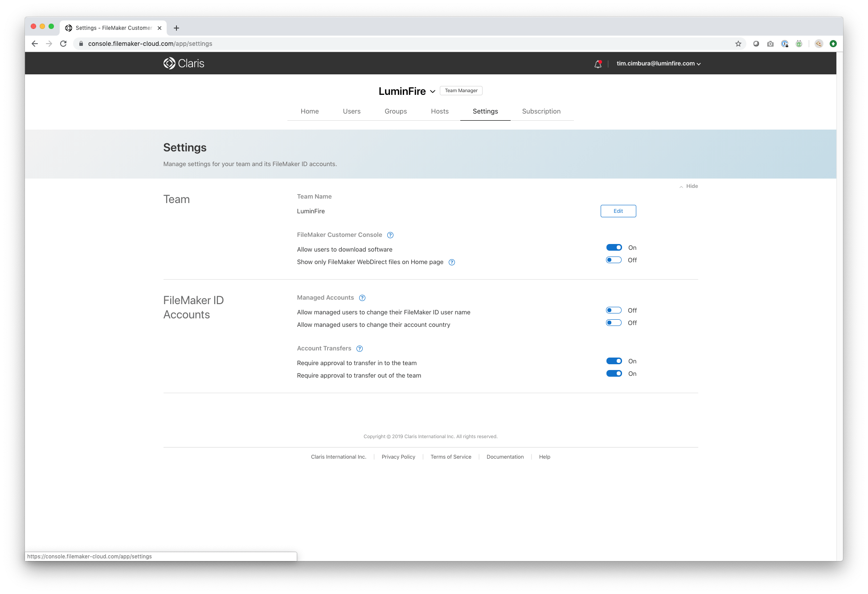Toggle Allow users to download software off
This screenshot has height=594, width=868.
pyautogui.click(x=614, y=247)
